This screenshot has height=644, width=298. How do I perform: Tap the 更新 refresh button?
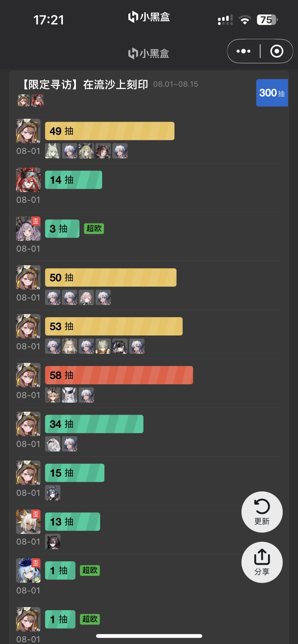point(262,512)
